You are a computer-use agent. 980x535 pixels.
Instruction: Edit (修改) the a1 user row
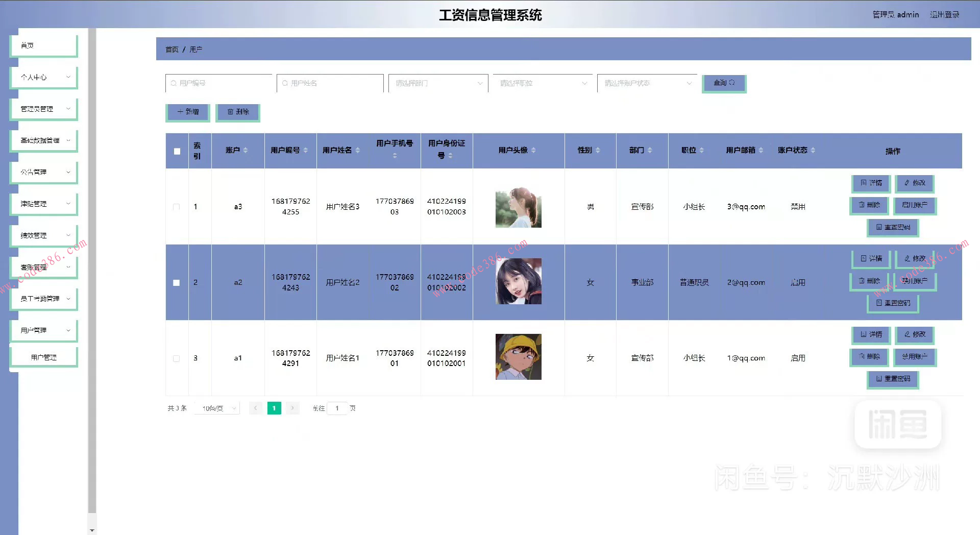pos(915,334)
